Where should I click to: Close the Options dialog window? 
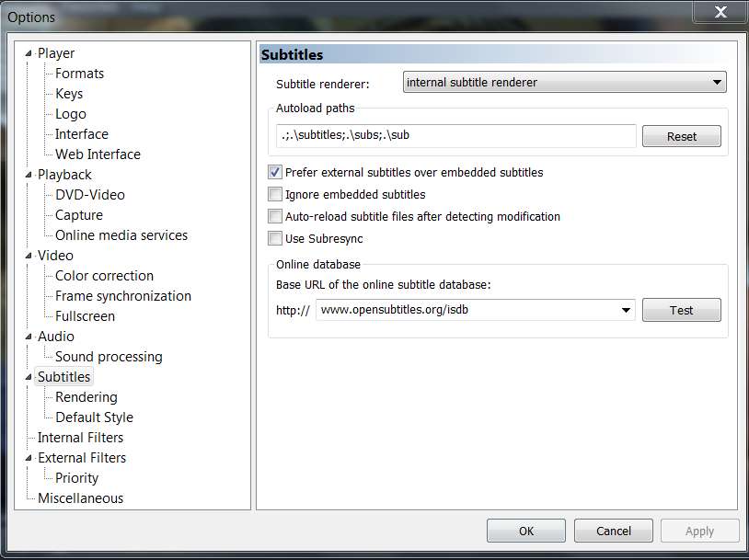pyautogui.click(x=720, y=12)
